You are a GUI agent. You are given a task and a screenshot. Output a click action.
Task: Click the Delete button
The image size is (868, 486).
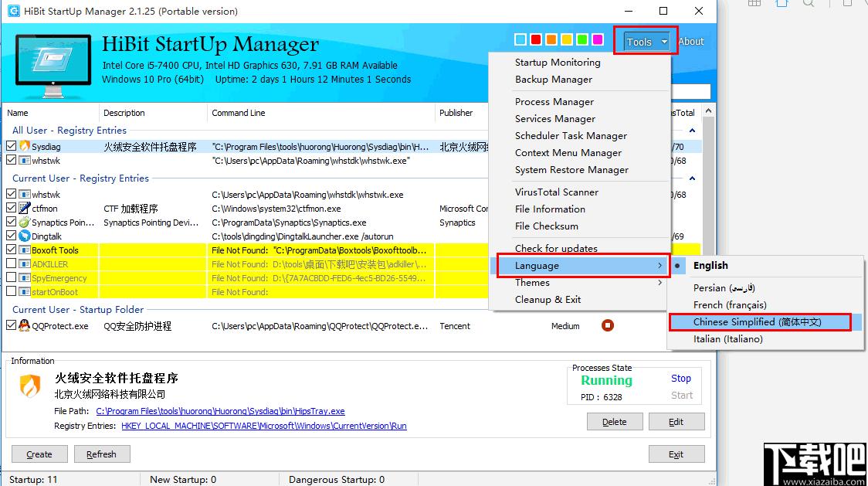615,422
